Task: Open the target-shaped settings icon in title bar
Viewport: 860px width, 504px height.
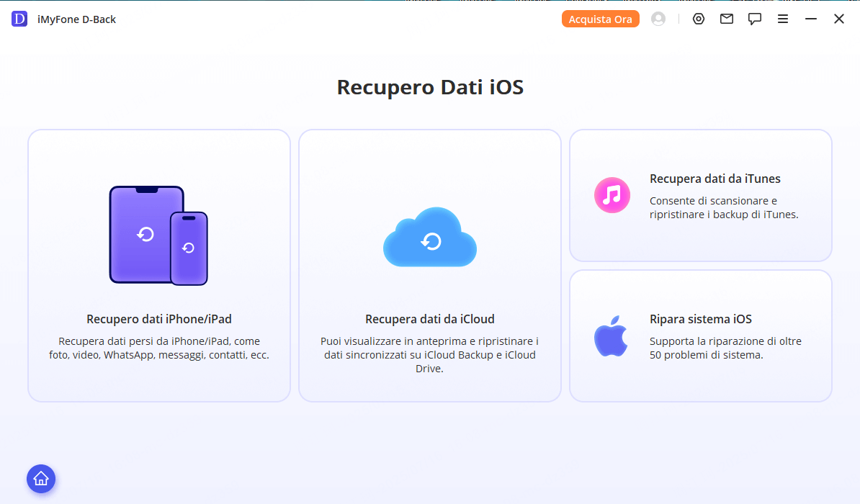Action: [x=698, y=19]
